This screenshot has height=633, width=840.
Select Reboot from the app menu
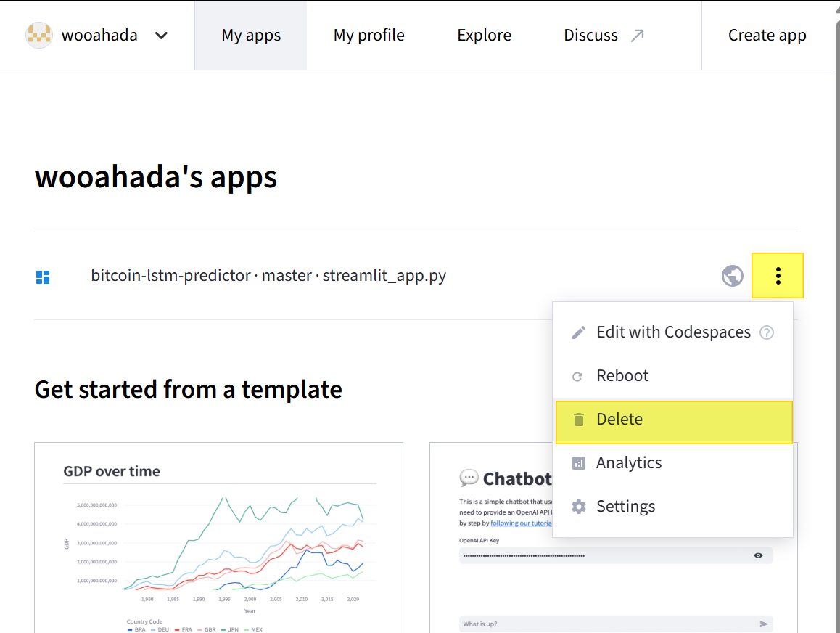[x=672, y=376]
